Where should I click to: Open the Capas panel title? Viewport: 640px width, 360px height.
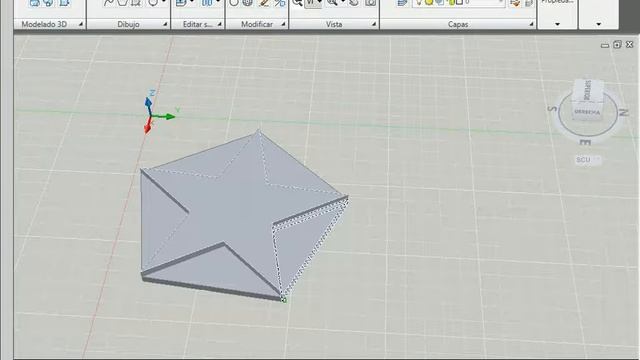pyautogui.click(x=458, y=24)
